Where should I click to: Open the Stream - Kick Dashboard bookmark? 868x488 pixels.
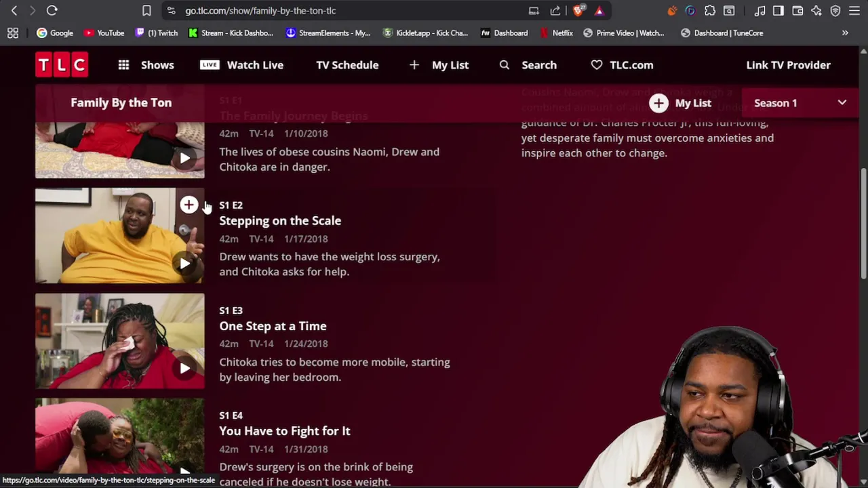(x=231, y=33)
